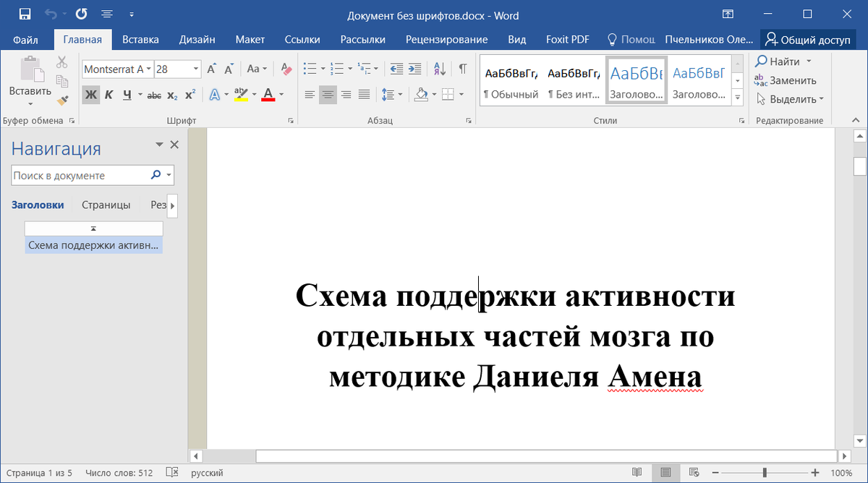Click the Поиск в документе search field
Image resolution: width=868 pixels, height=483 pixels.
click(x=80, y=175)
